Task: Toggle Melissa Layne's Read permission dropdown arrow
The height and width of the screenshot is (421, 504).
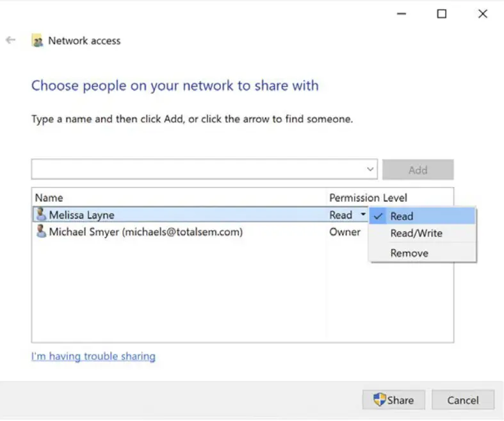Action: click(363, 215)
